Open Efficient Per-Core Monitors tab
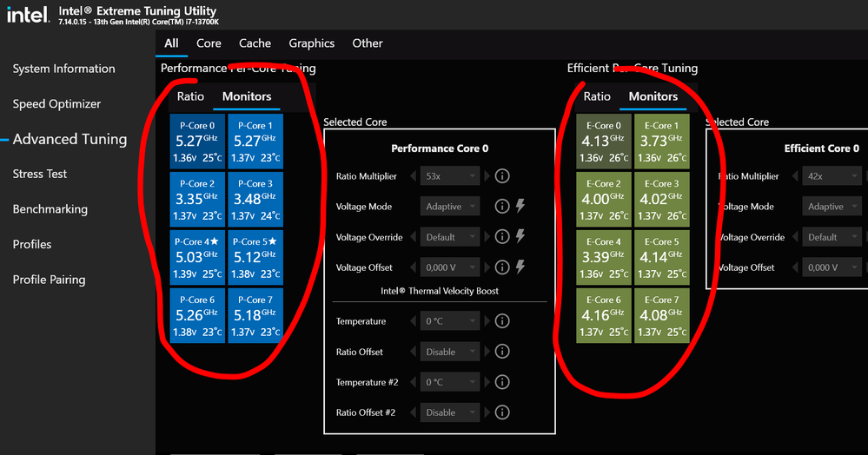 [x=653, y=96]
